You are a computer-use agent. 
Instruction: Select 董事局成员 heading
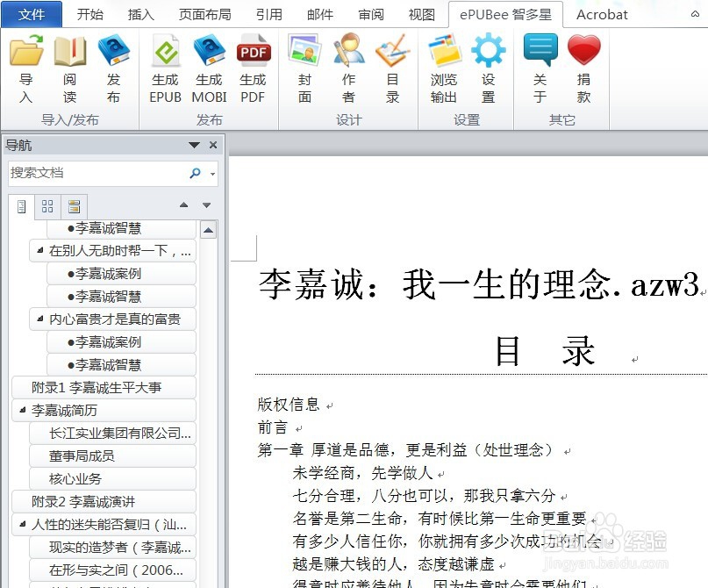pos(113,455)
